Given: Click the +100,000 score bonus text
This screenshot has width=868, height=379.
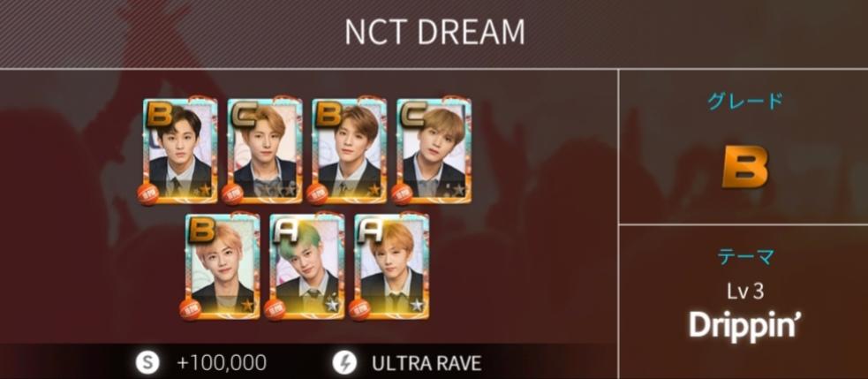Looking at the screenshot, I should click(222, 363).
